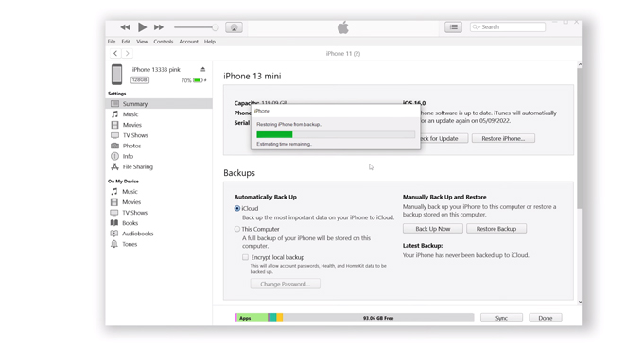Select the iCloud backup radio button
The width and height of the screenshot is (643, 364).
click(237, 208)
